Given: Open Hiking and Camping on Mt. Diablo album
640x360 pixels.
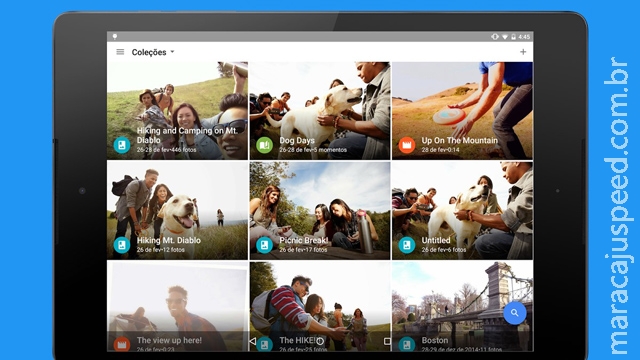Looking at the screenshot, I should pyautogui.click(x=177, y=111).
